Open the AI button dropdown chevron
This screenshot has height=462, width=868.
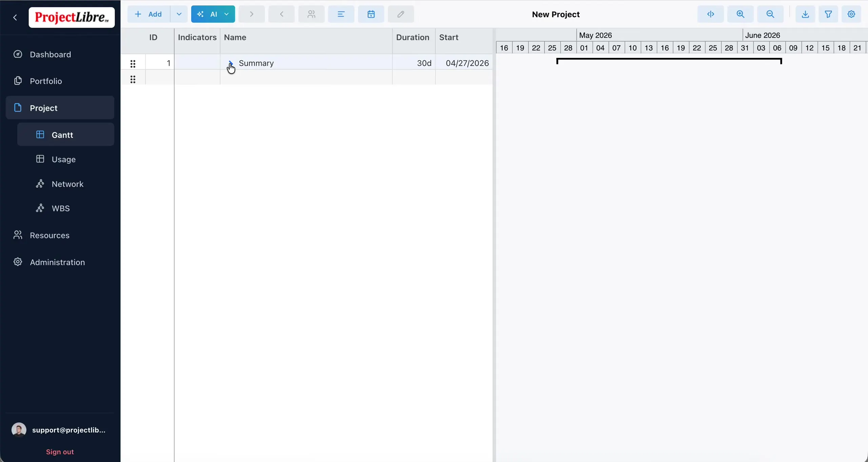[226, 14]
